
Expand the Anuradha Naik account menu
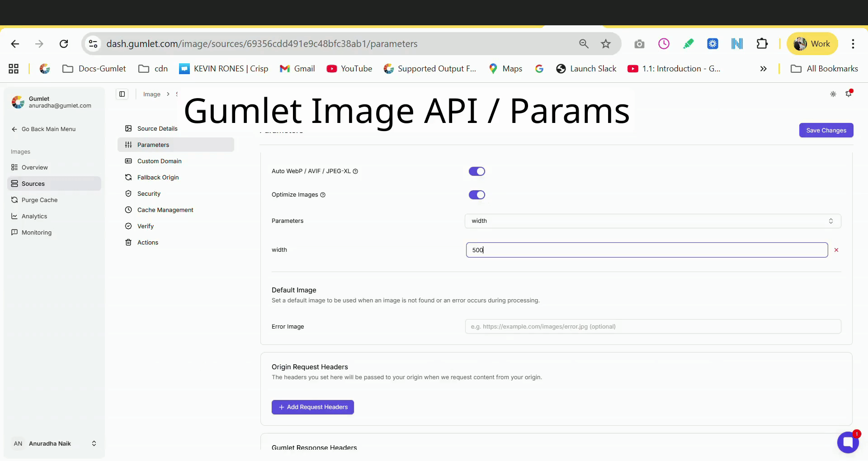[x=54, y=443]
